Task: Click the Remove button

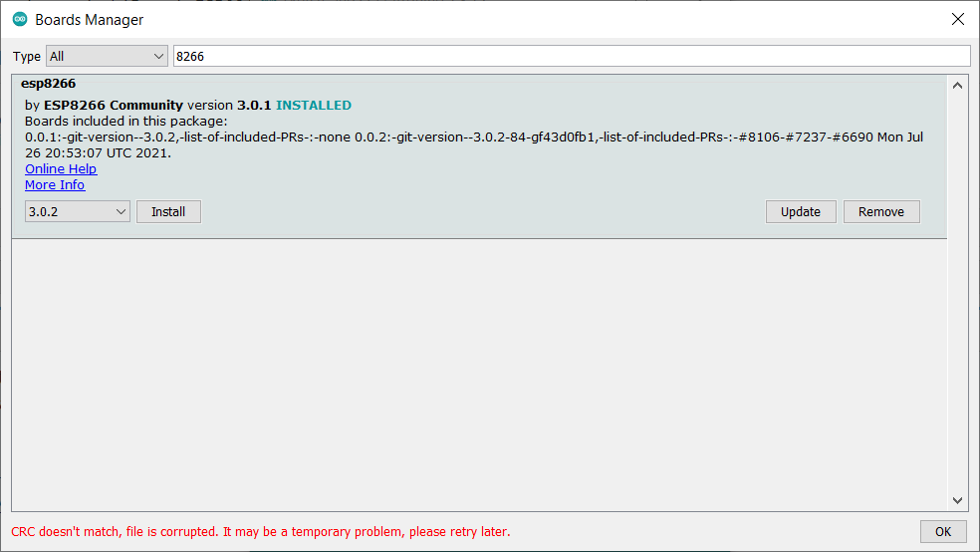Action: pos(881,212)
